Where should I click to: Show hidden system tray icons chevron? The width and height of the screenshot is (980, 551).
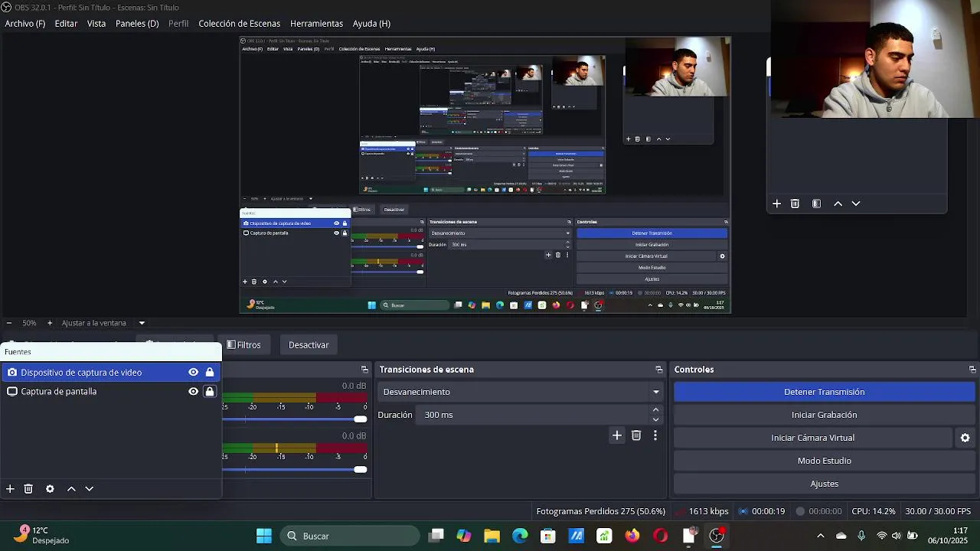(x=821, y=536)
